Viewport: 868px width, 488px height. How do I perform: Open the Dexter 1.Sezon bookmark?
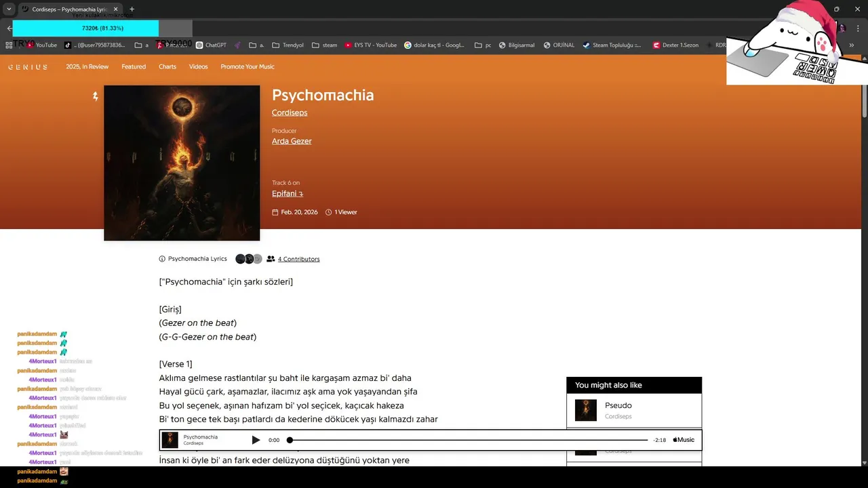[x=676, y=45]
